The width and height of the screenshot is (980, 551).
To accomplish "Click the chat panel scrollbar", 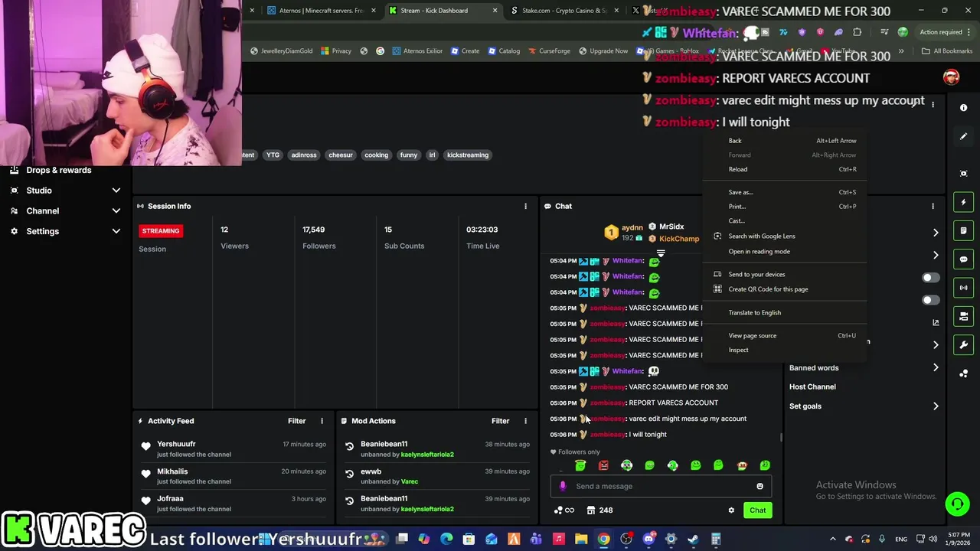I will (780, 438).
